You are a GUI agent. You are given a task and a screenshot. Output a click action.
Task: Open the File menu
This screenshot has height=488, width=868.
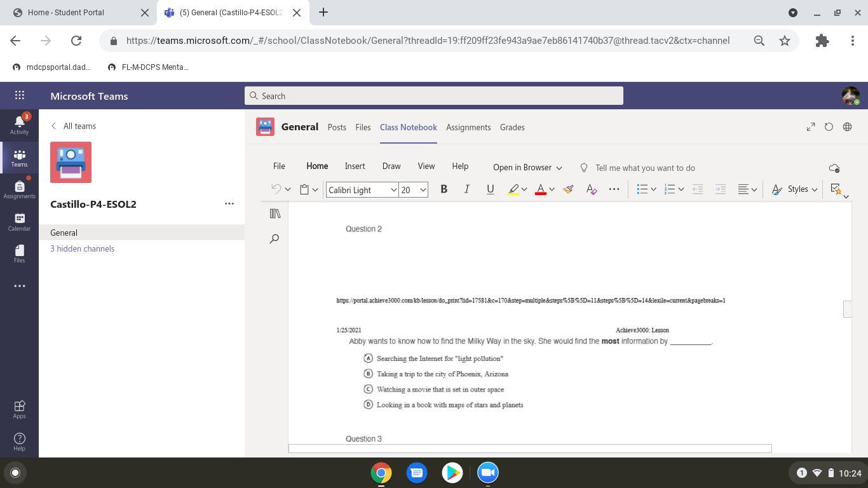[x=279, y=166]
